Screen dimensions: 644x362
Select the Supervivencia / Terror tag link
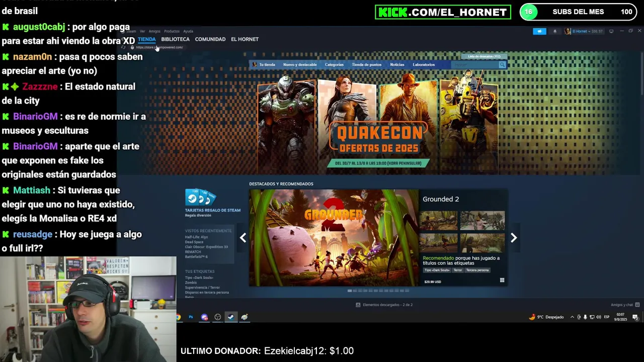pos(202,288)
